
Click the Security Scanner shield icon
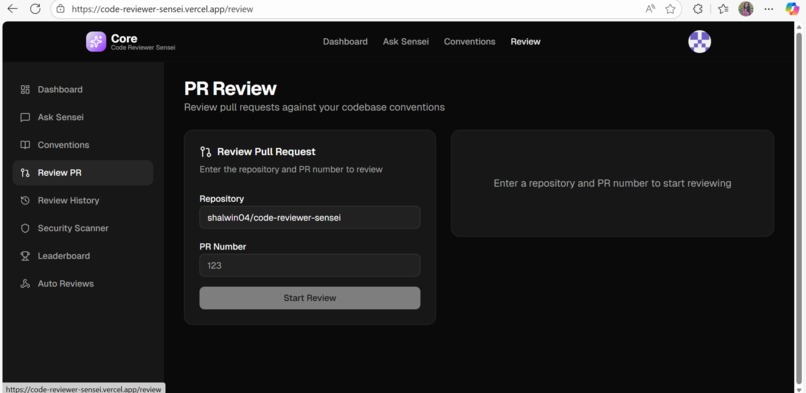[x=25, y=228]
